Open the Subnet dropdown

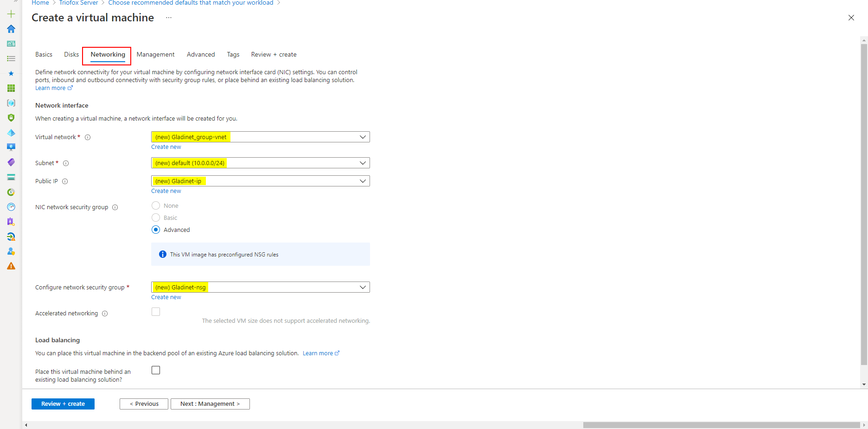pyautogui.click(x=261, y=163)
